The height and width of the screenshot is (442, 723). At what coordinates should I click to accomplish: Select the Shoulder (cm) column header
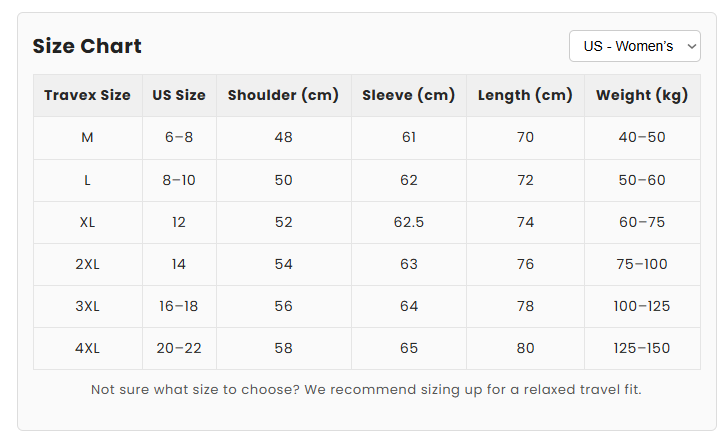coord(283,95)
